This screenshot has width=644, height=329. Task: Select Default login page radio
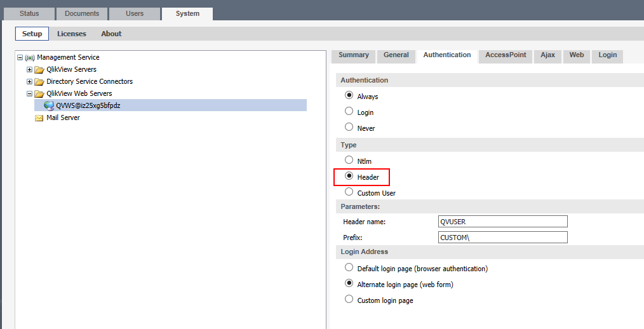click(349, 267)
